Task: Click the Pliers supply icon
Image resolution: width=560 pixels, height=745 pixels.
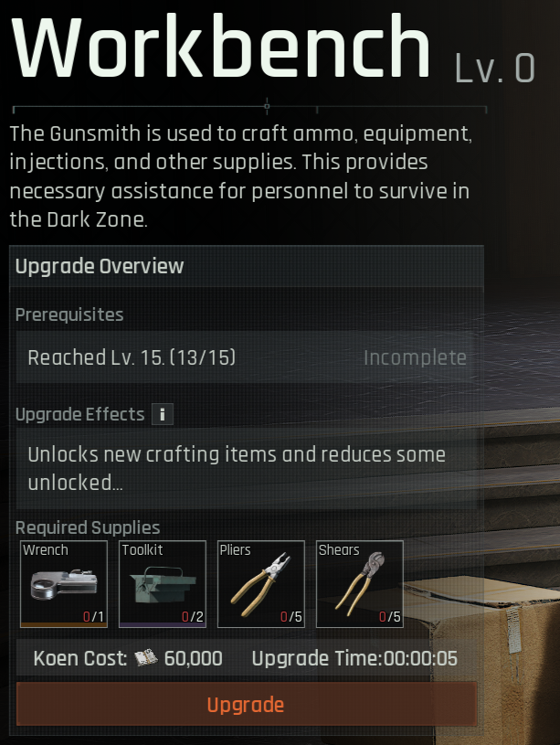Action: click(260, 584)
